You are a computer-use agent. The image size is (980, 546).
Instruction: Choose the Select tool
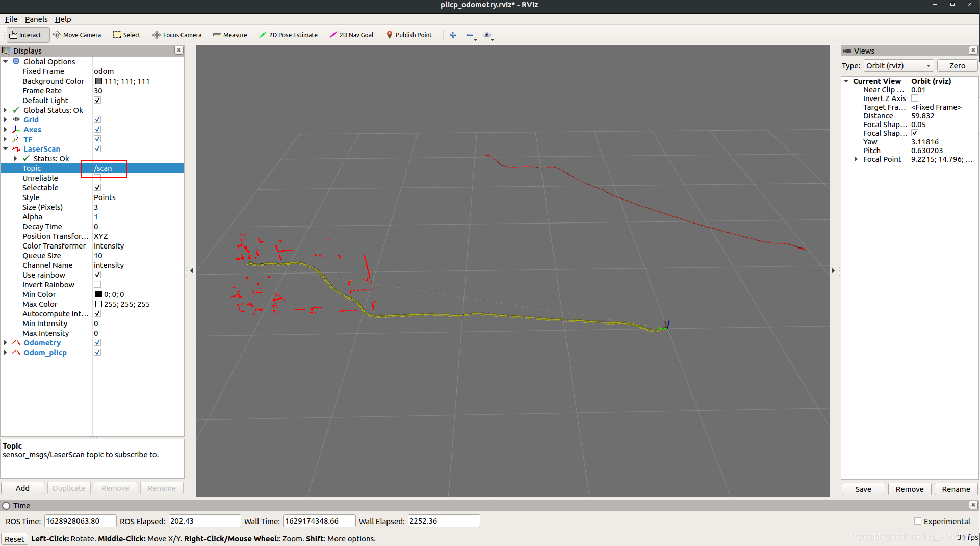click(127, 35)
